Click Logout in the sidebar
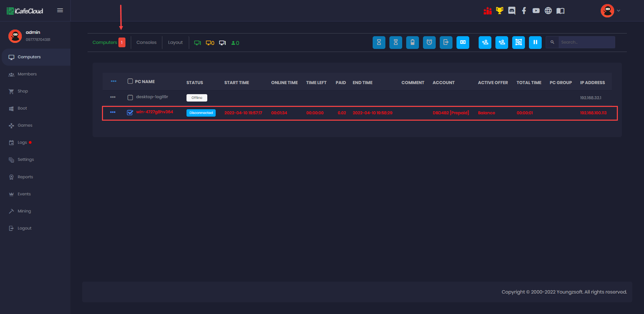644x314 pixels. (24, 228)
